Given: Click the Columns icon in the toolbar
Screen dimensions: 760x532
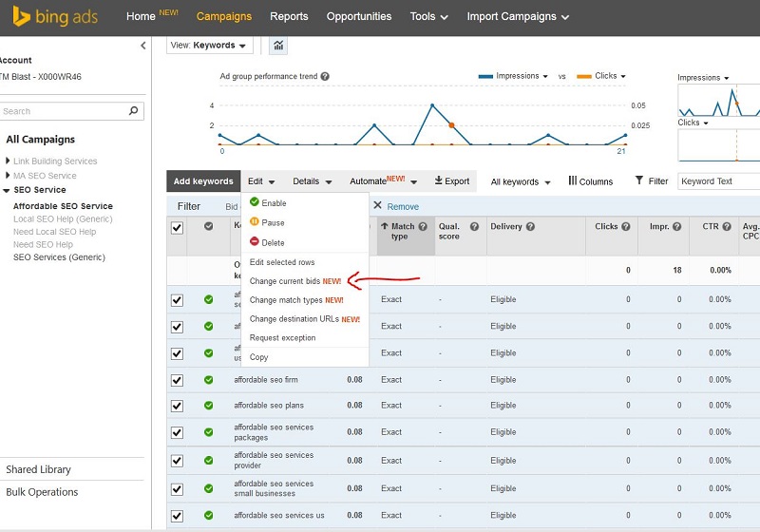Looking at the screenshot, I should (573, 180).
